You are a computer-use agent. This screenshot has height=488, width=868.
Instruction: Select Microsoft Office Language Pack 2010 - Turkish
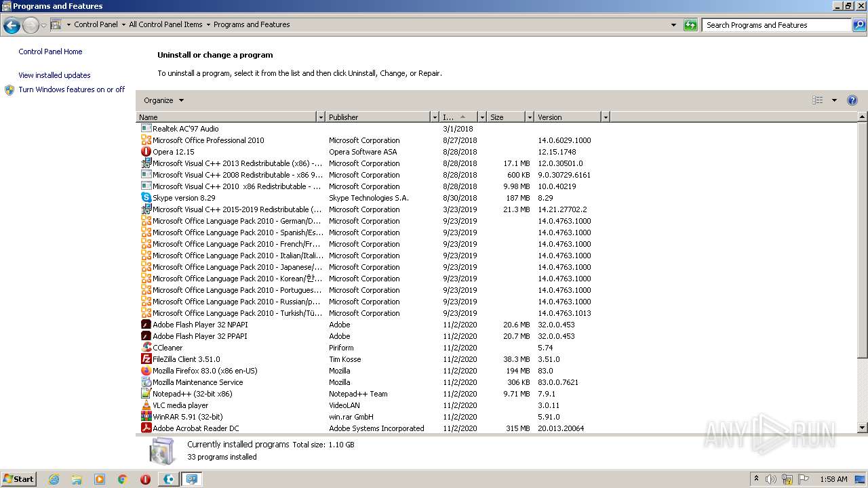coord(366,313)
